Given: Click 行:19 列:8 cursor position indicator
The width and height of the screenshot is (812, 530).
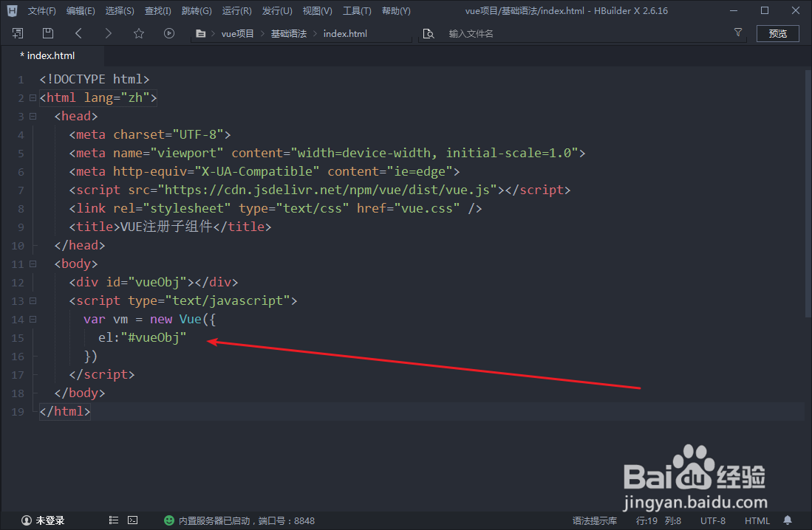Looking at the screenshot, I should click(x=658, y=520).
